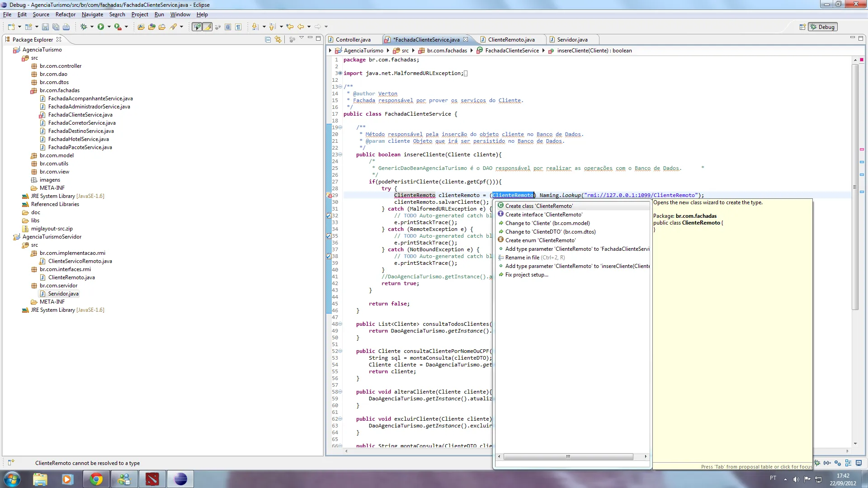The image size is (868, 488).
Task: Click the Open Perspective icon
Action: click(x=802, y=27)
